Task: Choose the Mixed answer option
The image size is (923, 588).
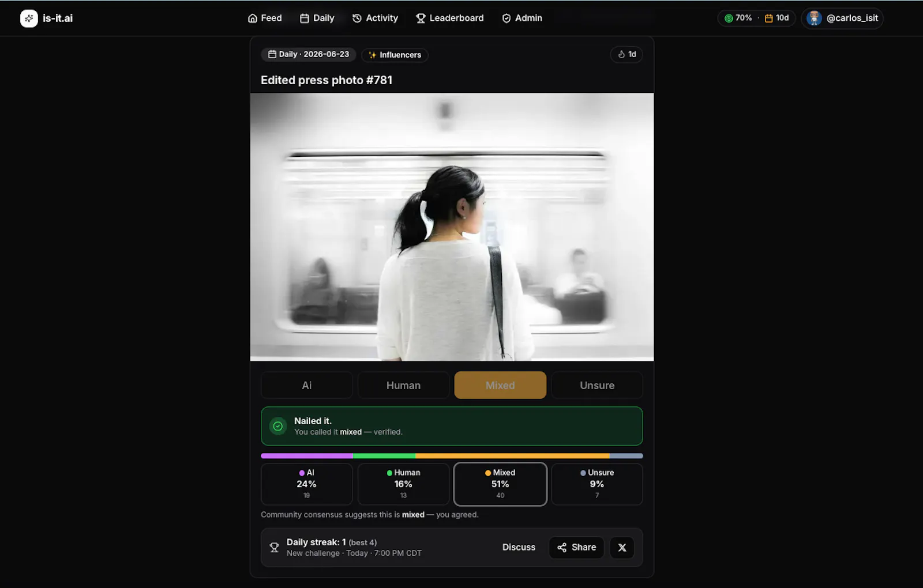Action: tap(500, 385)
